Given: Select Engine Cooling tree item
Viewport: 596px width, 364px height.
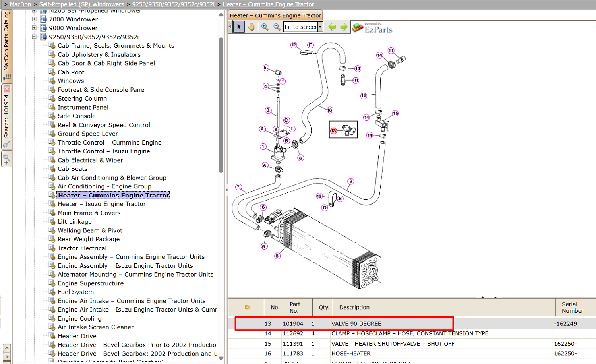Looking at the screenshot, I should click(x=79, y=319).
